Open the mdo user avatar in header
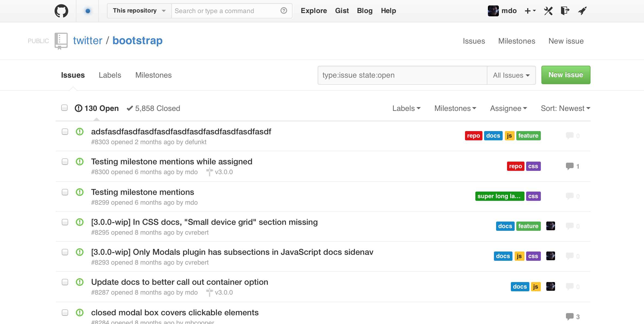This screenshot has width=644, height=324. (493, 11)
